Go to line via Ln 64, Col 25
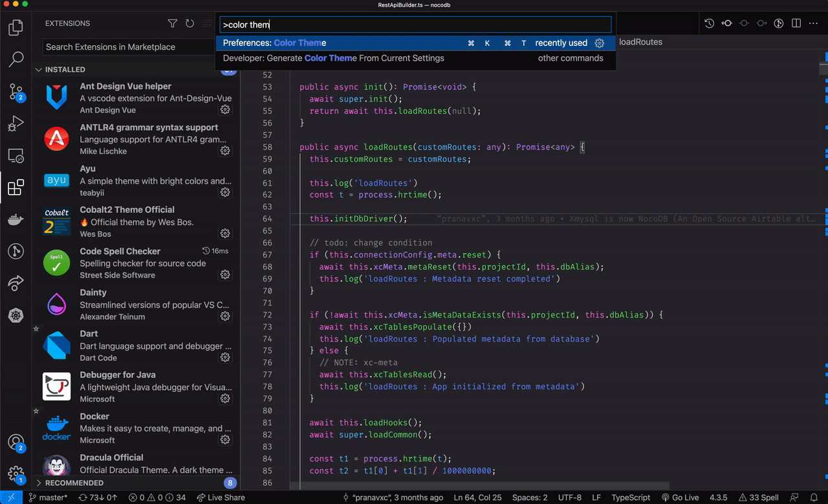The height and width of the screenshot is (504, 828). [x=477, y=498]
